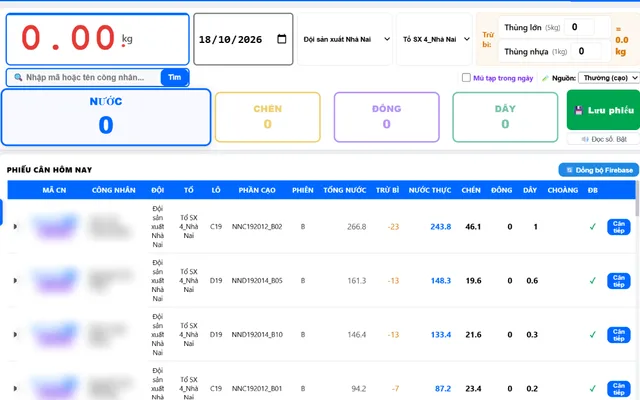Click the net water value 133.4
This screenshot has height=400, width=640.
click(x=440, y=335)
